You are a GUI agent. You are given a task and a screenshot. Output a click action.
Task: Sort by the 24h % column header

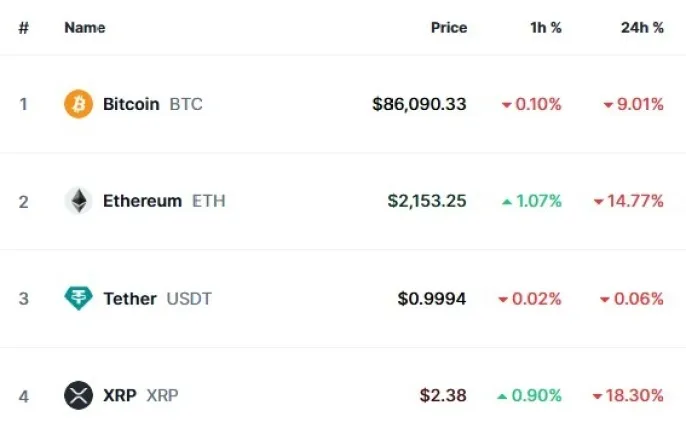tap(642, 28)
